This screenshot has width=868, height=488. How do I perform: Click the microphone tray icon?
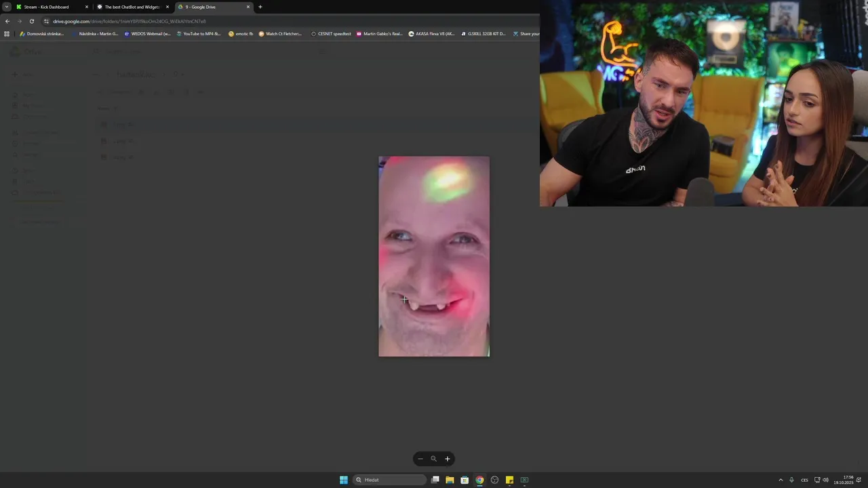(x=791, y=480)
